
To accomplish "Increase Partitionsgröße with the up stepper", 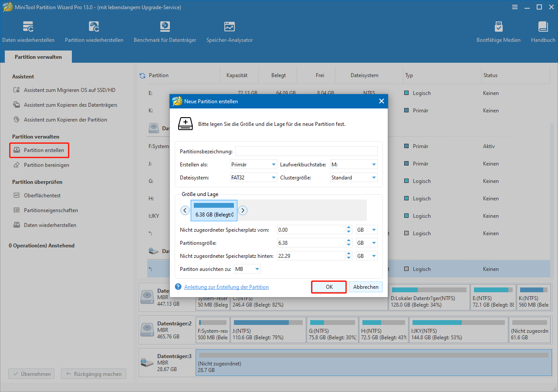I will 348,240.
